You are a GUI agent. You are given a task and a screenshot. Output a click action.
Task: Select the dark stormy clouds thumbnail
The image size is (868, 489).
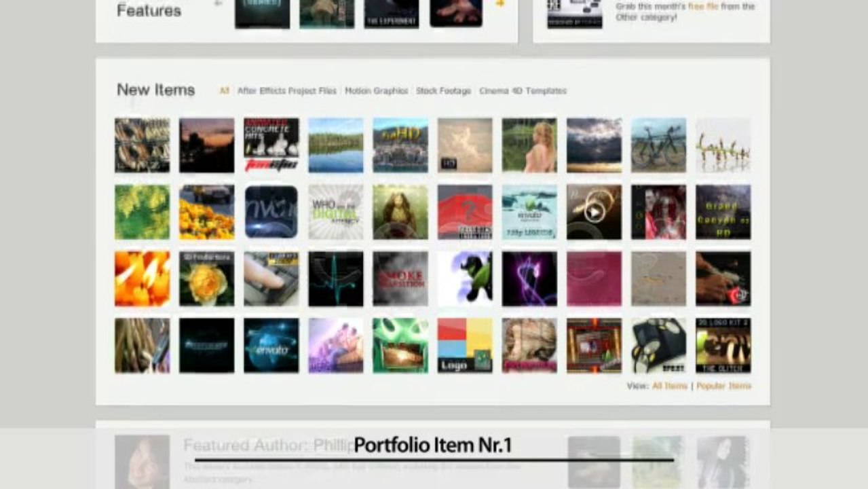coord(594,145)
